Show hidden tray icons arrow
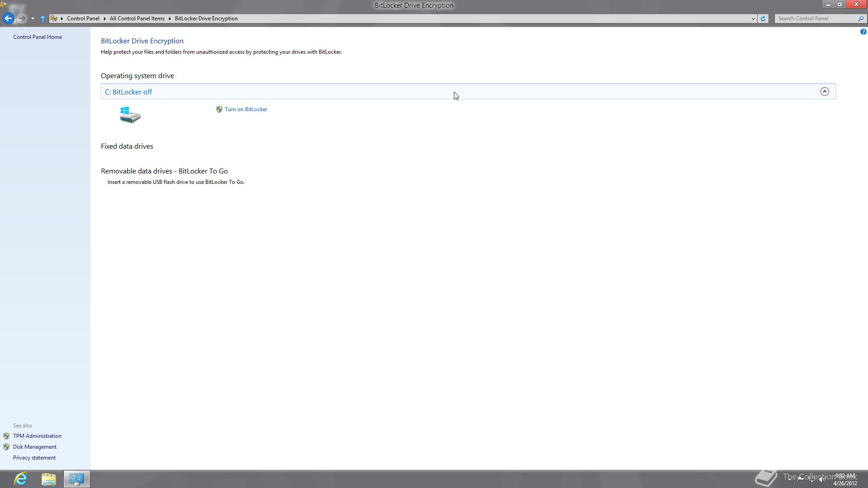 790,479
